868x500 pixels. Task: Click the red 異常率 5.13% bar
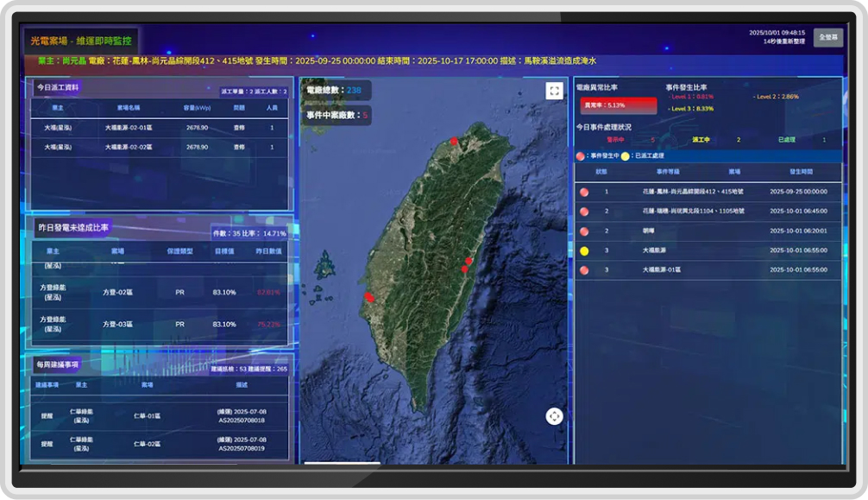(618, 105)
